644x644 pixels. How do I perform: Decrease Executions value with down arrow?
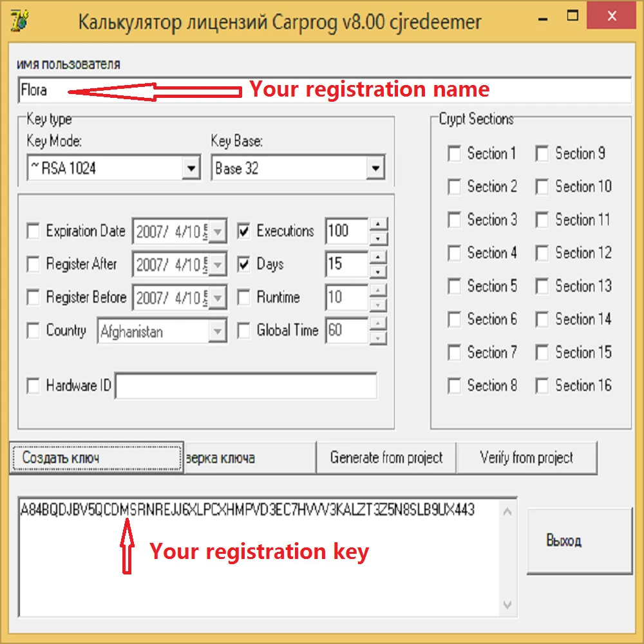(378, 238)
